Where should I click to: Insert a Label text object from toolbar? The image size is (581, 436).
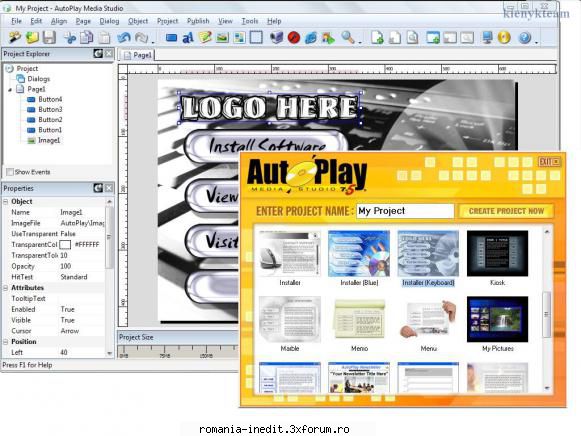coord(188,37)
